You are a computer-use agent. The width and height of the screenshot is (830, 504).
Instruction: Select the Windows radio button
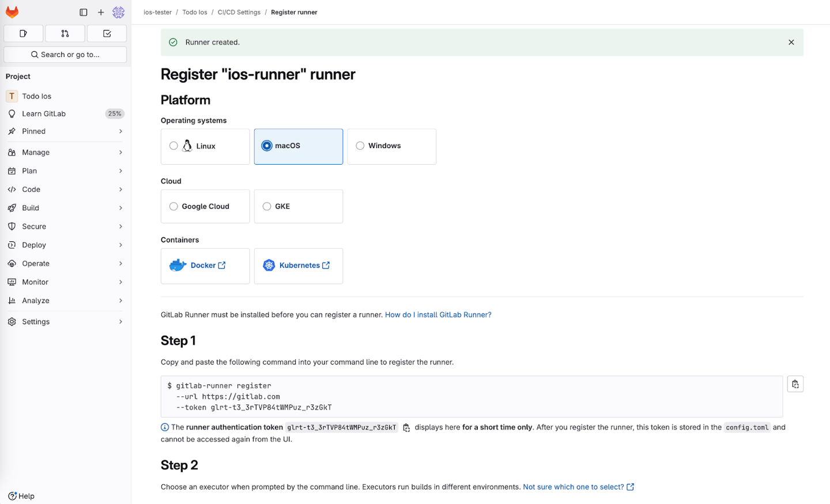360,146
